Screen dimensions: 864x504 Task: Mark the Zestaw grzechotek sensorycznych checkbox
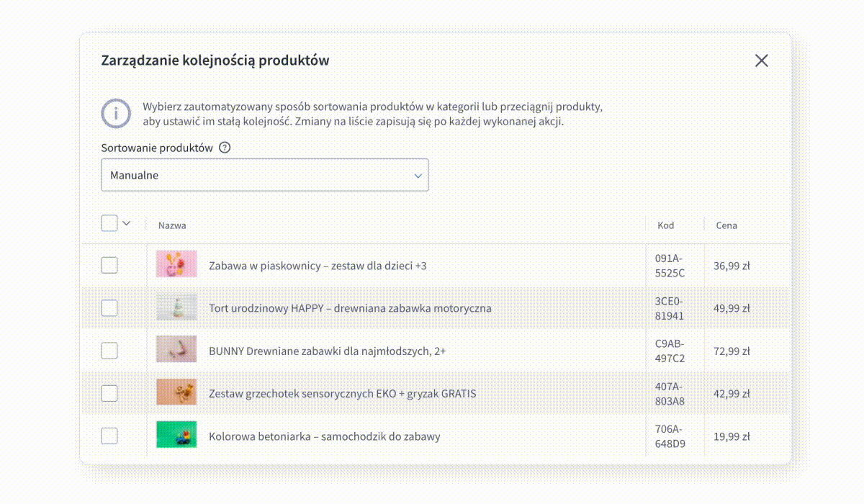pyautogui.click(x=109, y=393)
